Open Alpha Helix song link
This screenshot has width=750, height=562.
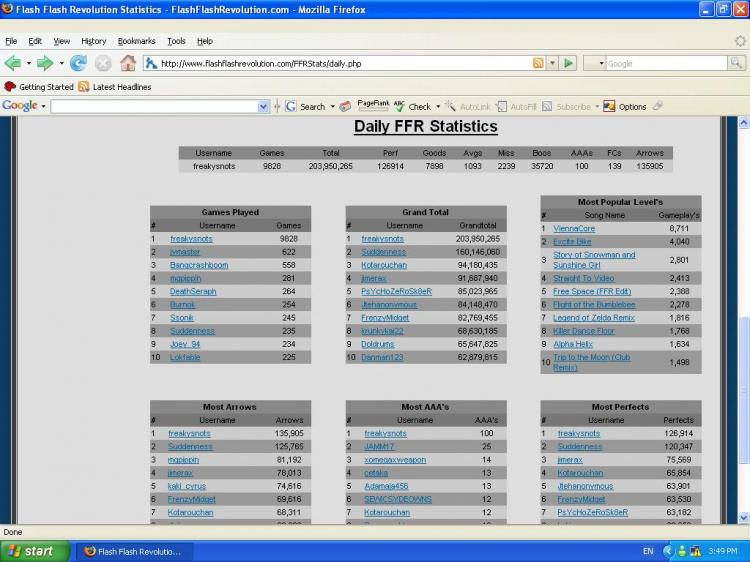(573, 344)
